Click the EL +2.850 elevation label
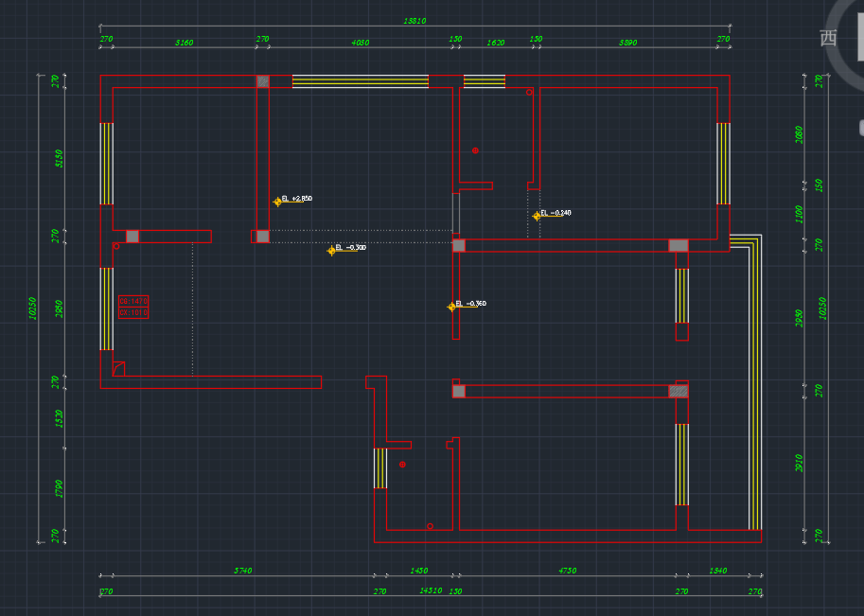This screenshot has height=616, width=864. point(297,199)
